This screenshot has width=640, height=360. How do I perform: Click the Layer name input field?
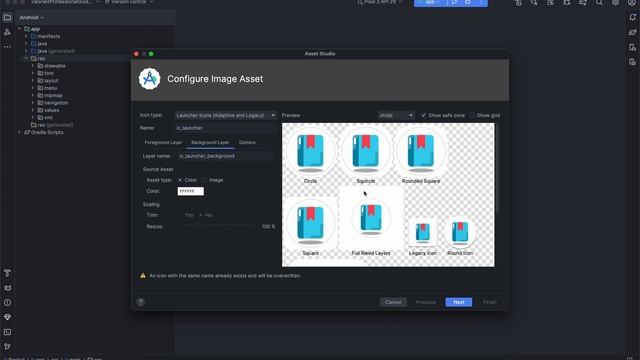[x=227, y=156]
